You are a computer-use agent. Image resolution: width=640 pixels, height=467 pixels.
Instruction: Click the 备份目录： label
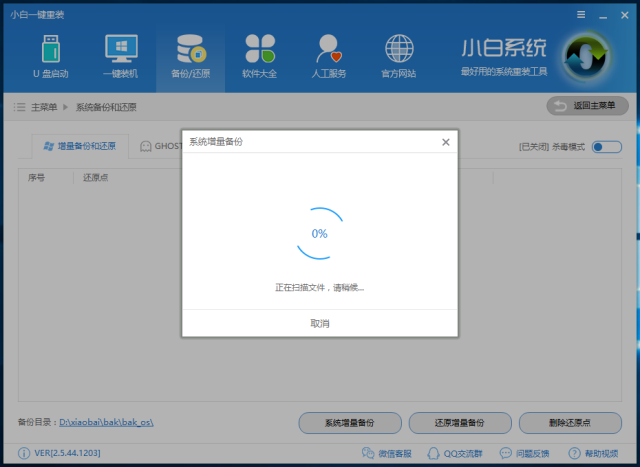click(x=38, y=422)
